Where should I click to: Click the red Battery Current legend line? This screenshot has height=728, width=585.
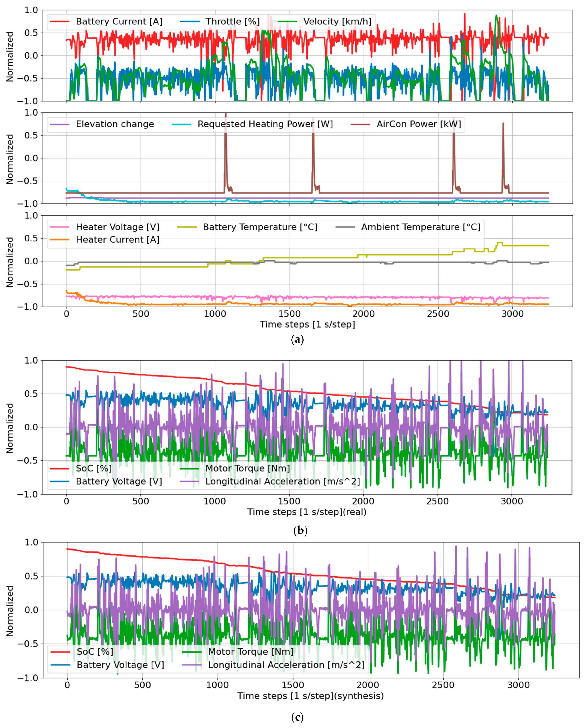[x=60, y=22]
